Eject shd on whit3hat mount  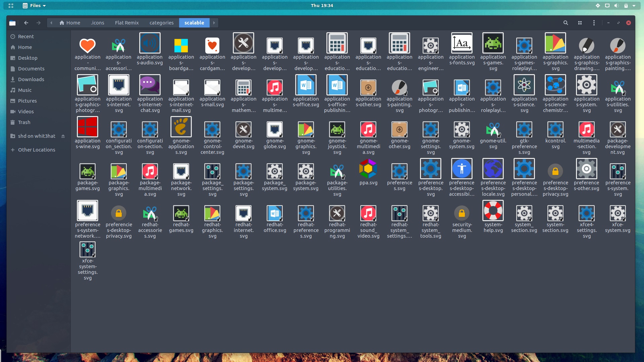click(x=63, y=136)
